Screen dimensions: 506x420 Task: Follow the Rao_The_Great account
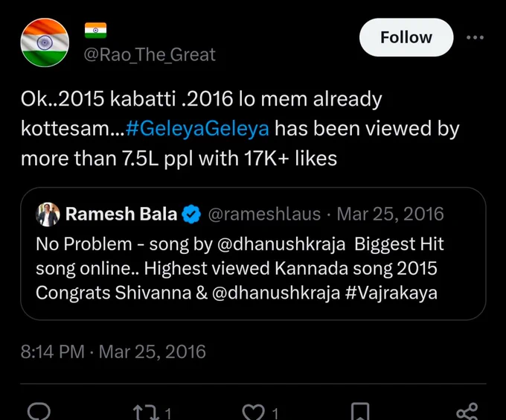406,37
